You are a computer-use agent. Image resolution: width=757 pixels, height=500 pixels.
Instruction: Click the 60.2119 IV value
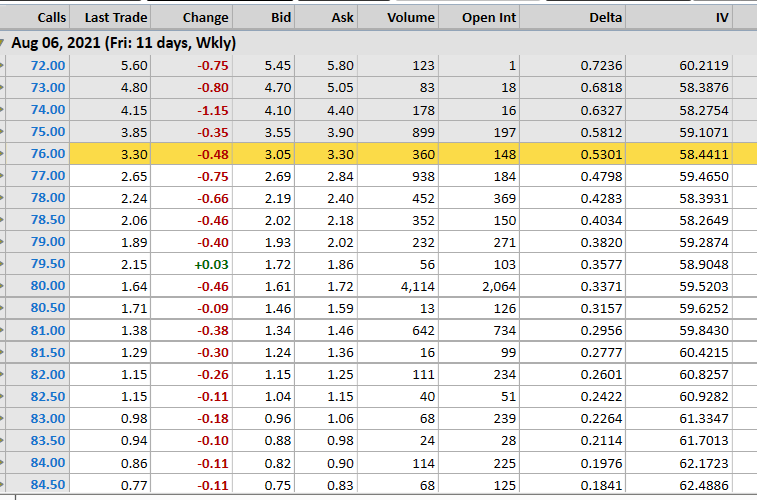click(x=704, y=66)
